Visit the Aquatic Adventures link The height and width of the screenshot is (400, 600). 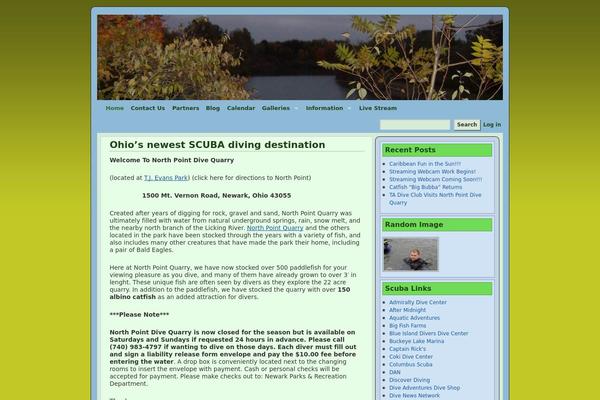tap(414, 318)
